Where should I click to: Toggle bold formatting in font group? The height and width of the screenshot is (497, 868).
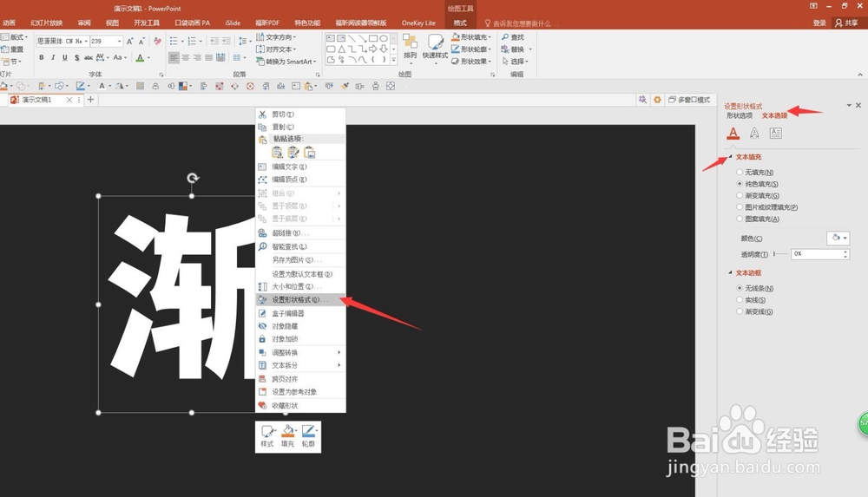(x=42, y=57)
